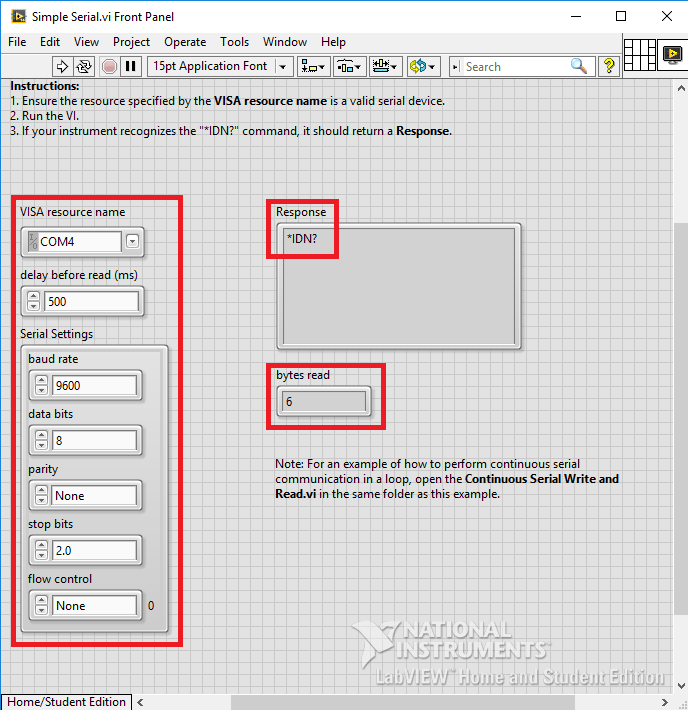Open the Reorder dropdown
The width and height of the screenshot is (688, 710).
pos(423,67)
